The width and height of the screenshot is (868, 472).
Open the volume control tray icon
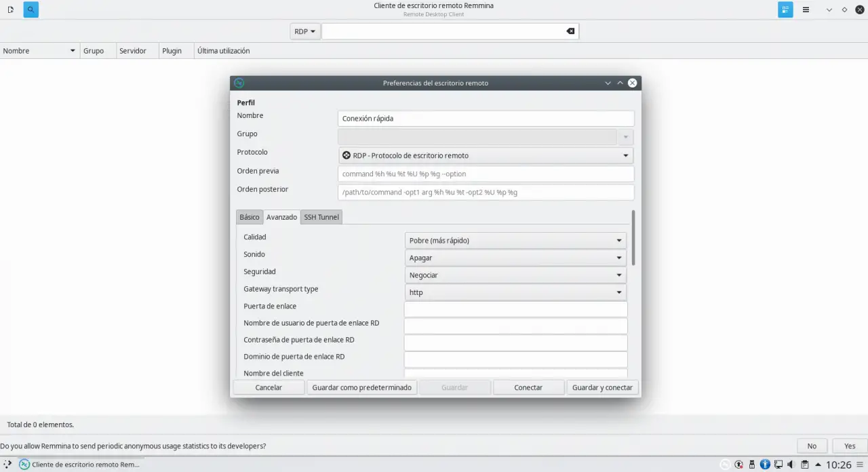coord(791,465)
